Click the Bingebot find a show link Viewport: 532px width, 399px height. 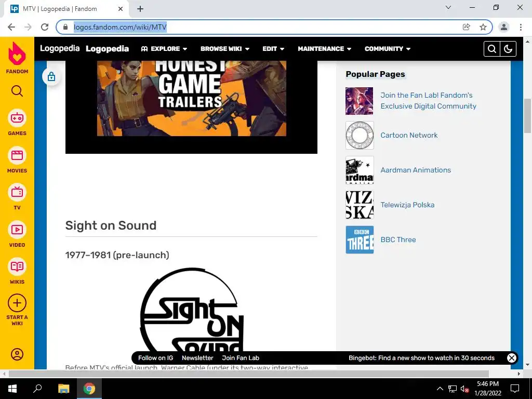pyautogui.click(x=421, y=357)
